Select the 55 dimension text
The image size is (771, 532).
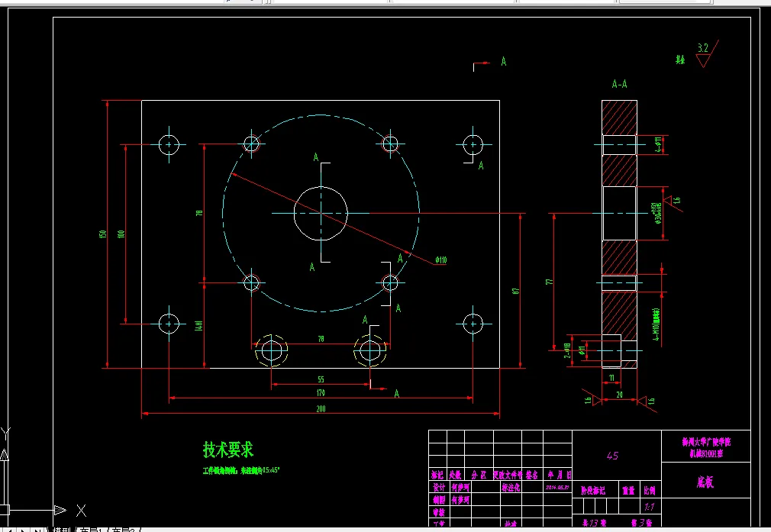pos(321,379)
